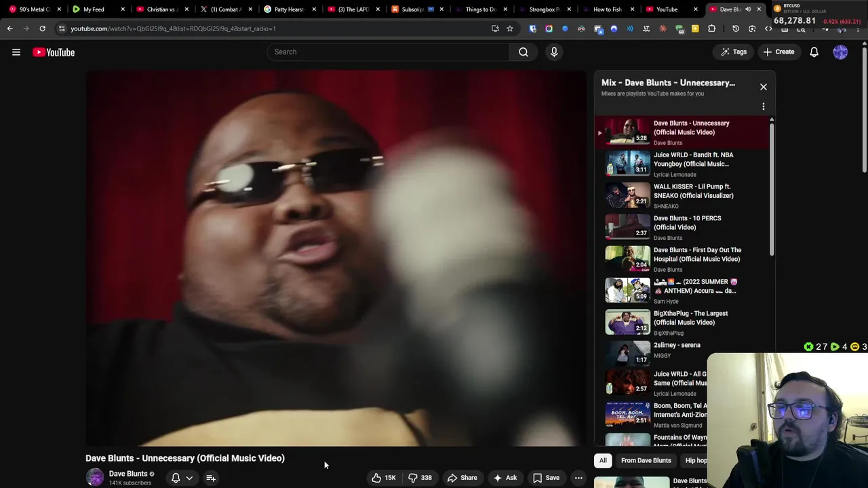Image resolution: width=868 pixels, height=488 pixels.
Task: Click the video player to pause
Action: pyautogui.click(x=336, y=258)
